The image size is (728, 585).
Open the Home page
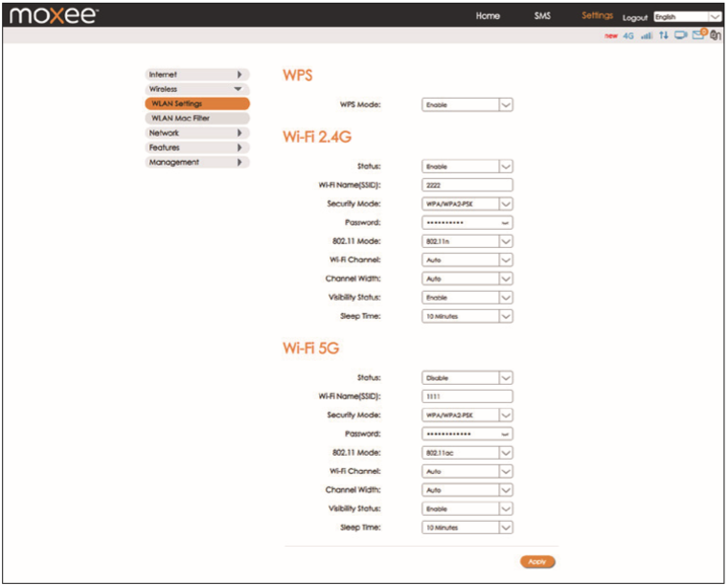tap(488, 15)
